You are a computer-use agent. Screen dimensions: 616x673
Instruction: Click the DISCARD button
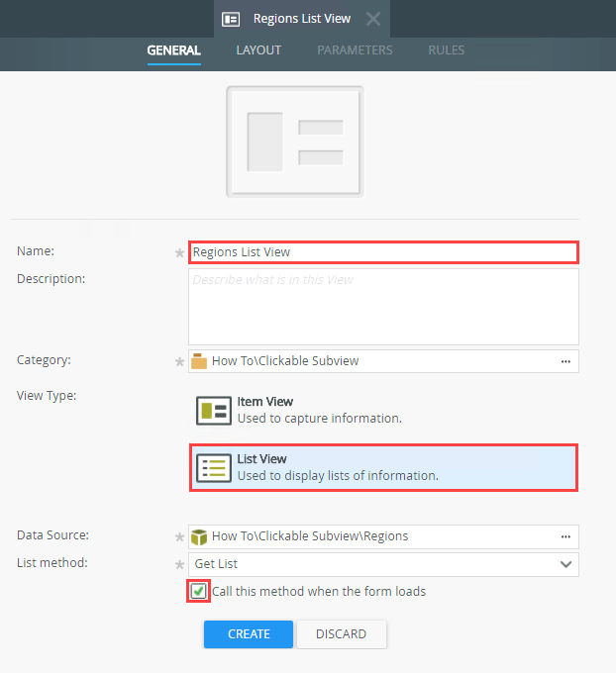coord(341,634)
